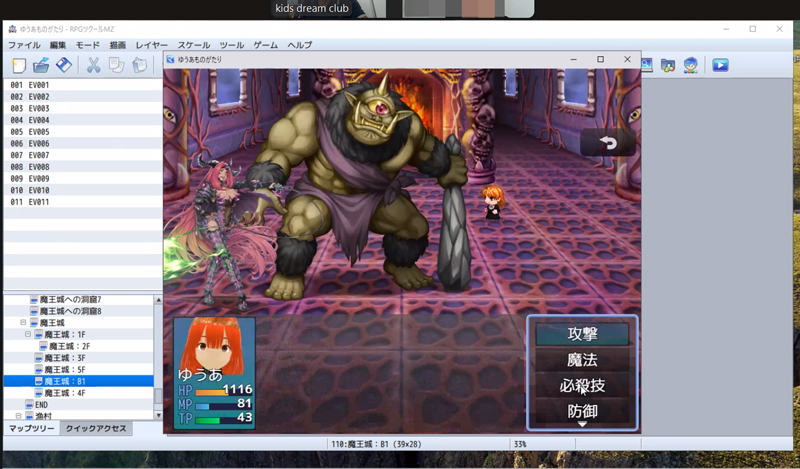Image resolution: width=800 pixels, height=469 pixels.
Task: Click the Save Project floppy icon
Action: click(64, 65)
